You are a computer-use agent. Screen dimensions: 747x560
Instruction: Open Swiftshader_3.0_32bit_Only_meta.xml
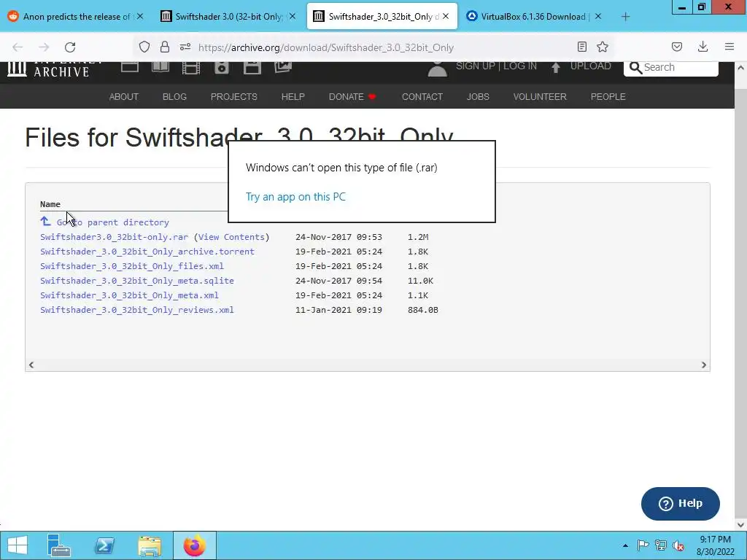[x=129, y=295]
